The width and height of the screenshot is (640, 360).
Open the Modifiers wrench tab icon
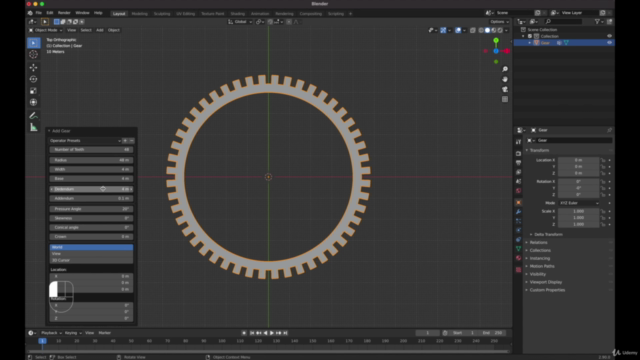click(518, 212)
